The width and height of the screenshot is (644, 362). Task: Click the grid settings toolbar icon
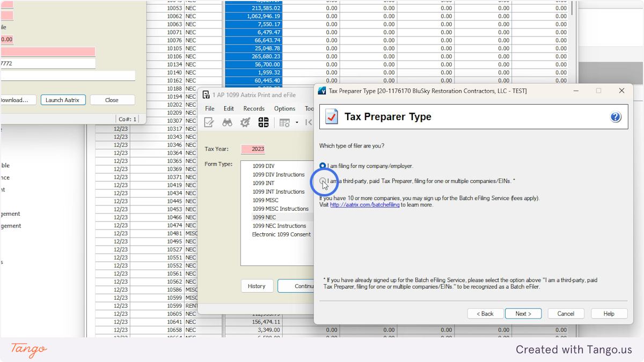tap(284, 122)
